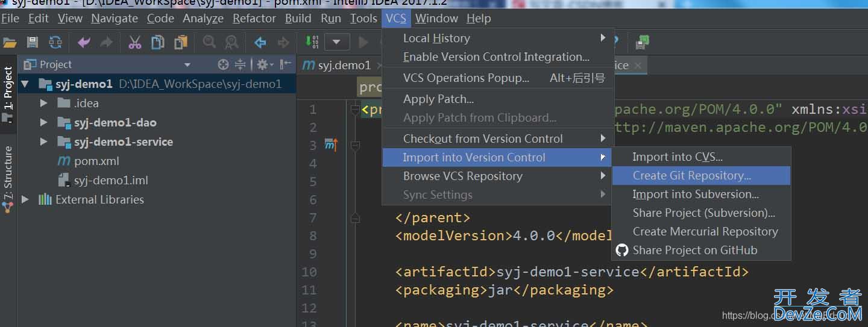
Task: Click the blue Back navigation arrow
Action: [260, 42]
